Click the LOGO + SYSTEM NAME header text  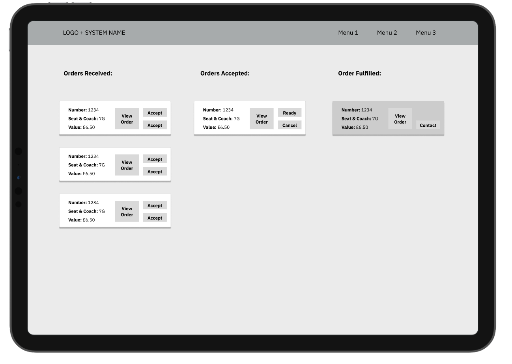pos(94,33)
